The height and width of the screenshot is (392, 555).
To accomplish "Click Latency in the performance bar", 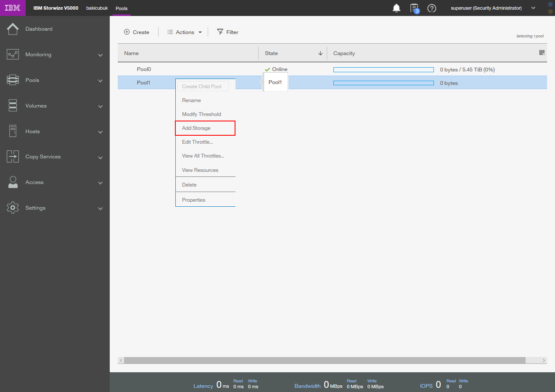I will tap(203, 386).
